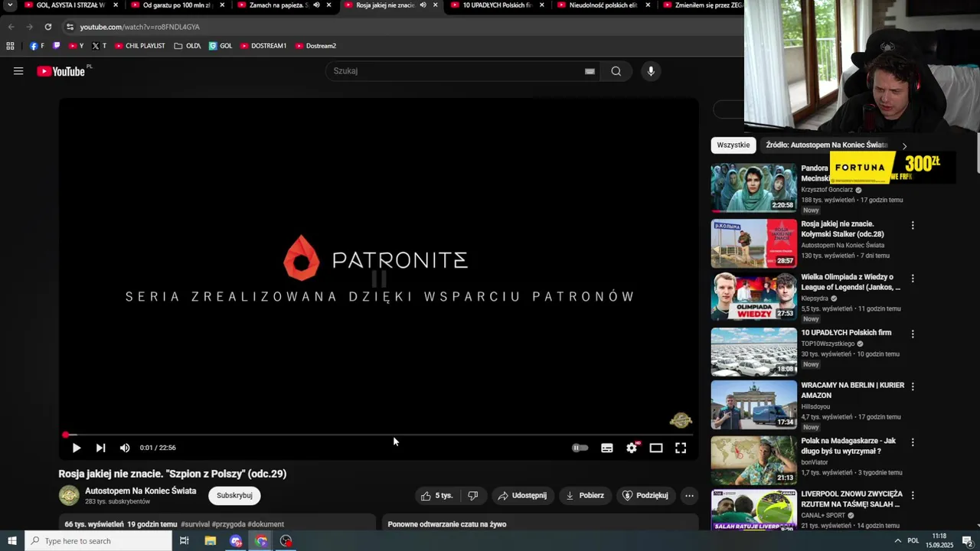Open the Facebook F bookmark
The width and height of the screenshot is (980, 551).
pos(37,46)
